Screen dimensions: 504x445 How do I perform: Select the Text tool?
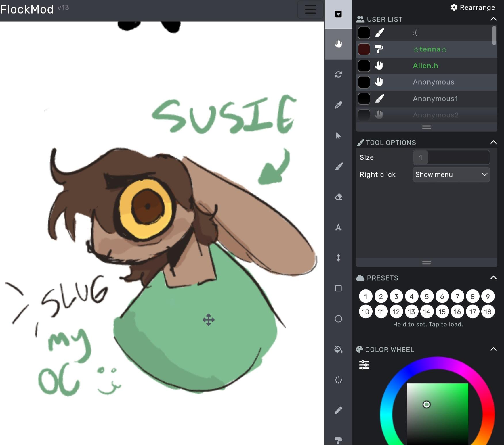(338, 227)
